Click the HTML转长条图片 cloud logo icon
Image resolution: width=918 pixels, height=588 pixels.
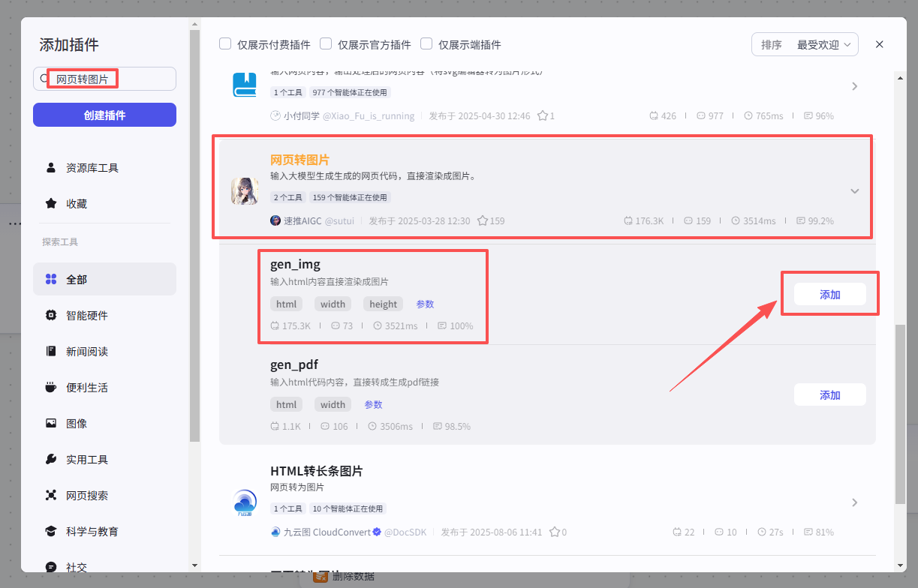click(x=245, y=502)
